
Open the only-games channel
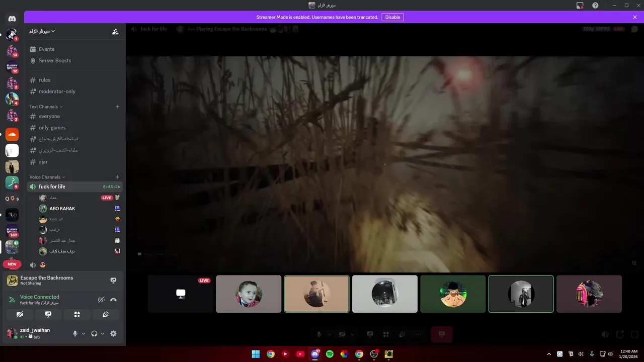[x=74, y=128]
